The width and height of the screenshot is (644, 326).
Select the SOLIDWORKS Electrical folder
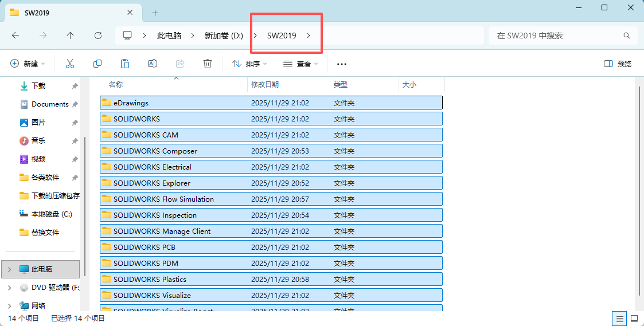point(271,167)
